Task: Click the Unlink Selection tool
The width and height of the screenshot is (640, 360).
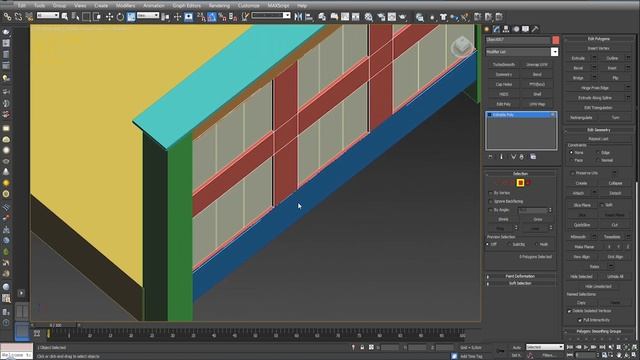Action: coord(18,17)
